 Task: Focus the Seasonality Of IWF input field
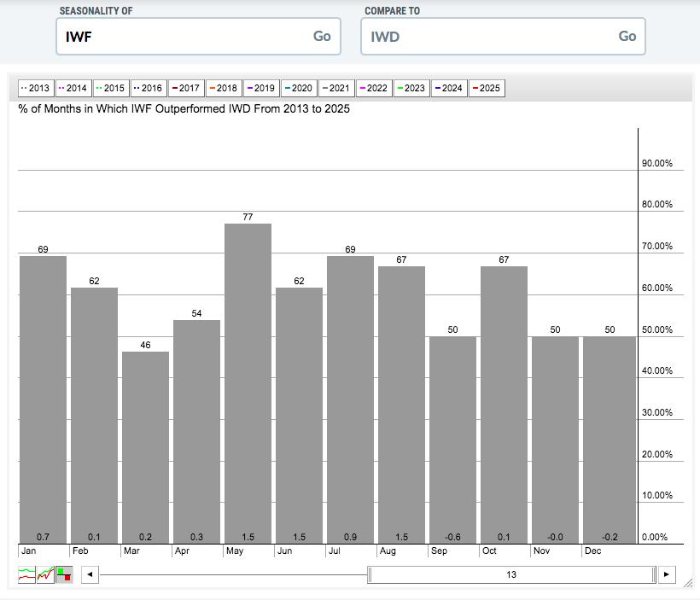[x=199, y=37]
